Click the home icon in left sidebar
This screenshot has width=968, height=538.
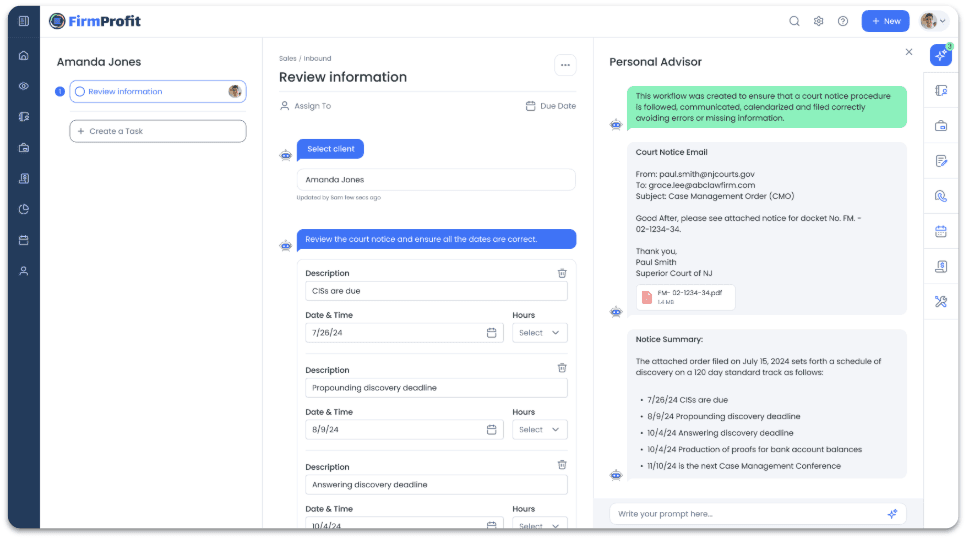(x=23, y=56)
